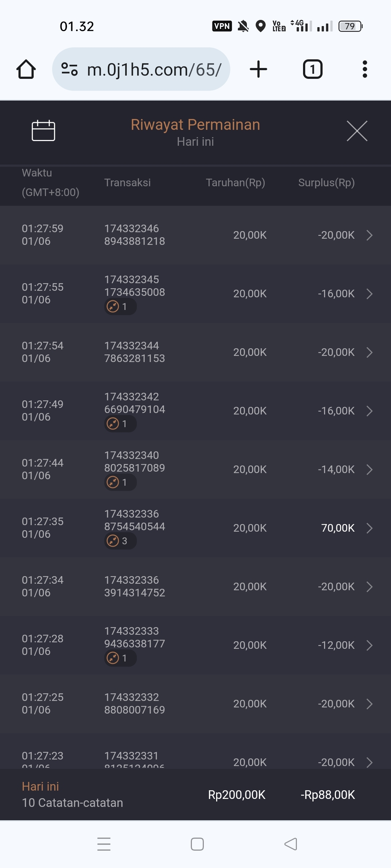
Task: Tap the free-spin badge on 01:27:28 row
Action: click(120, 658)
